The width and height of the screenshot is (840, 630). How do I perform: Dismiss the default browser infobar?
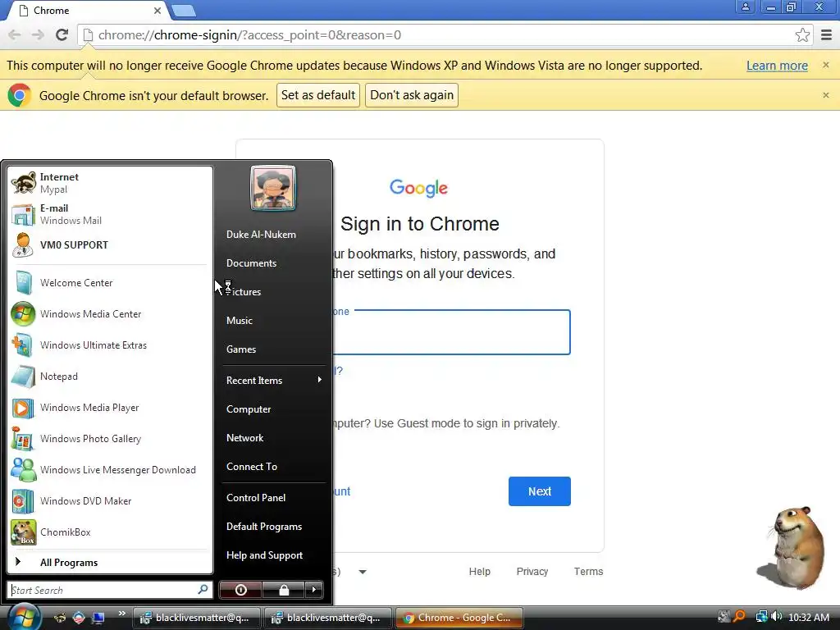825,95
